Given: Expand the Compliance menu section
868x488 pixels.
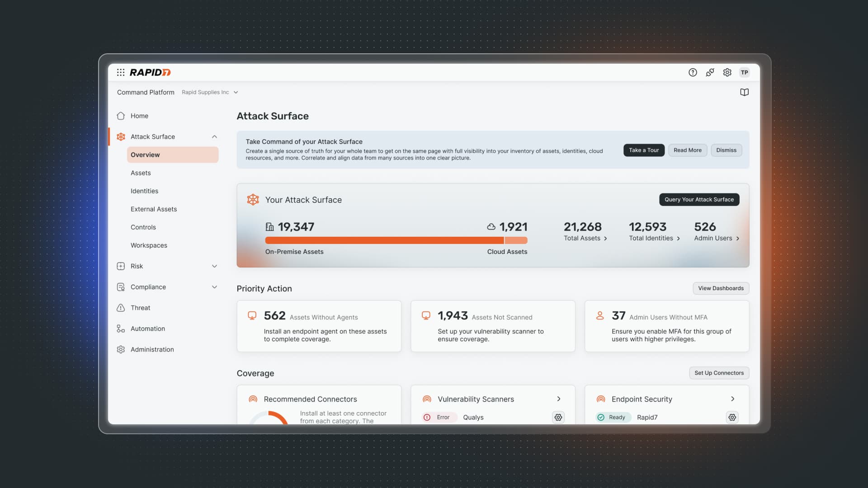Looking at the screenshot, I should click(214, 287).
